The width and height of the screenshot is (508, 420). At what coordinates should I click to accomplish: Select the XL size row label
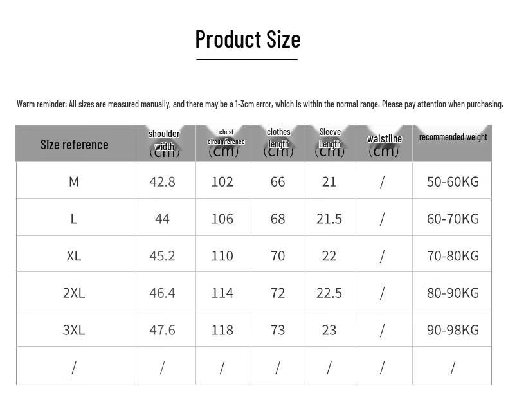coord(74,256)
